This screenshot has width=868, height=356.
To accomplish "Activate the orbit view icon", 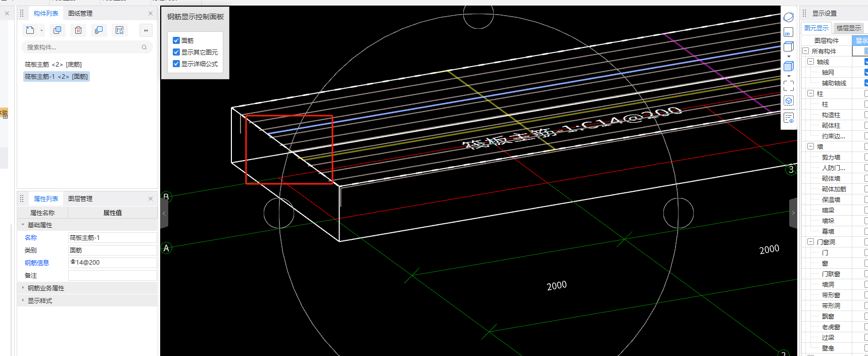I will click(x=789, y=18).
